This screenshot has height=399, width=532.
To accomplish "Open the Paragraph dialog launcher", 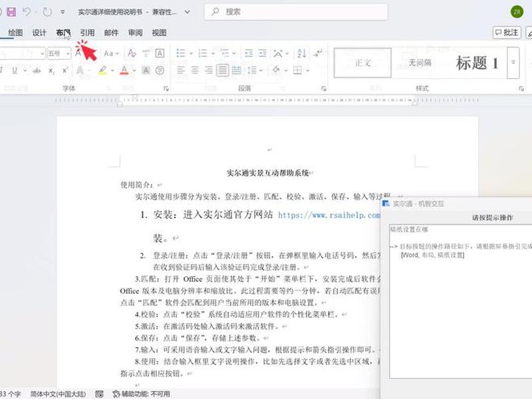I will coord(324,88).
